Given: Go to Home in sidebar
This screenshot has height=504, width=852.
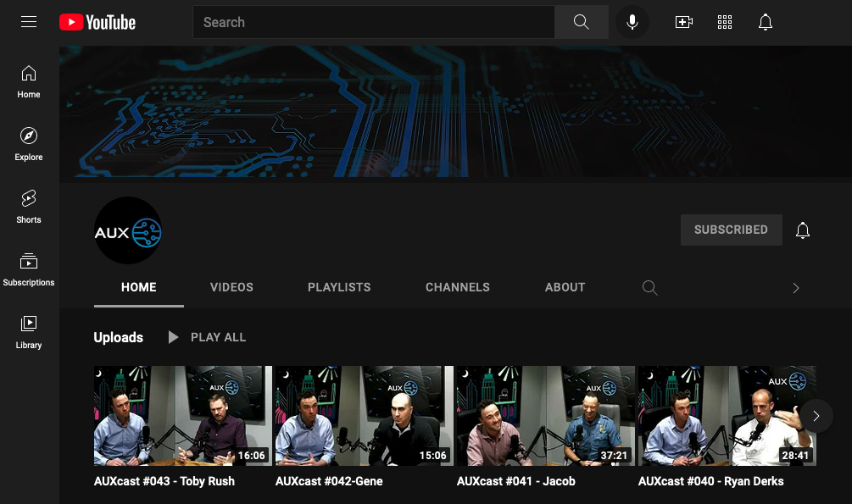Looking at the screenshot, I should pos(29,82).
